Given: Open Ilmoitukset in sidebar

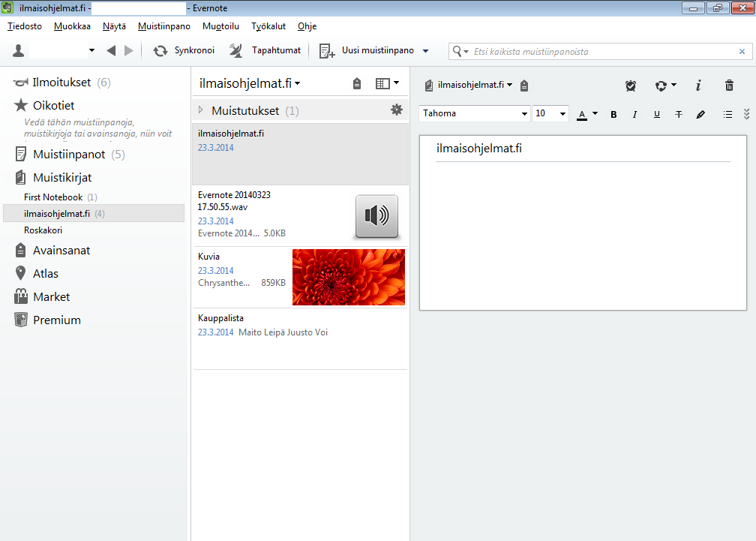Looking at the screenshot, I should [x=61, y=83].
